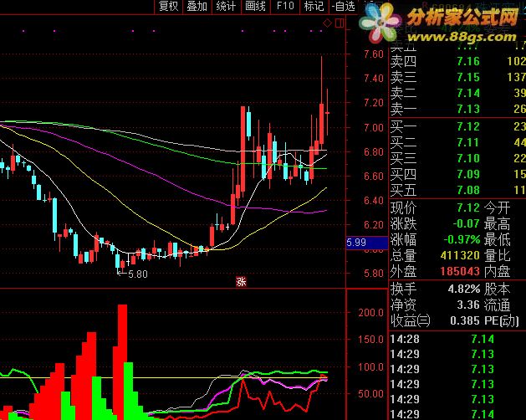The height and width of the screenshot is (420, 526).
Task: Click the split-window rectangle icon above chart
Action: click(340, 23)
